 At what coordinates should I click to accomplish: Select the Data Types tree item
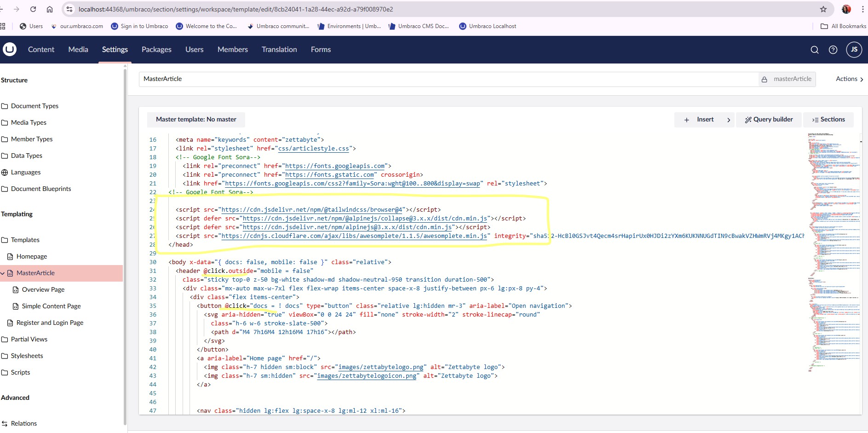tap(27, 156)
